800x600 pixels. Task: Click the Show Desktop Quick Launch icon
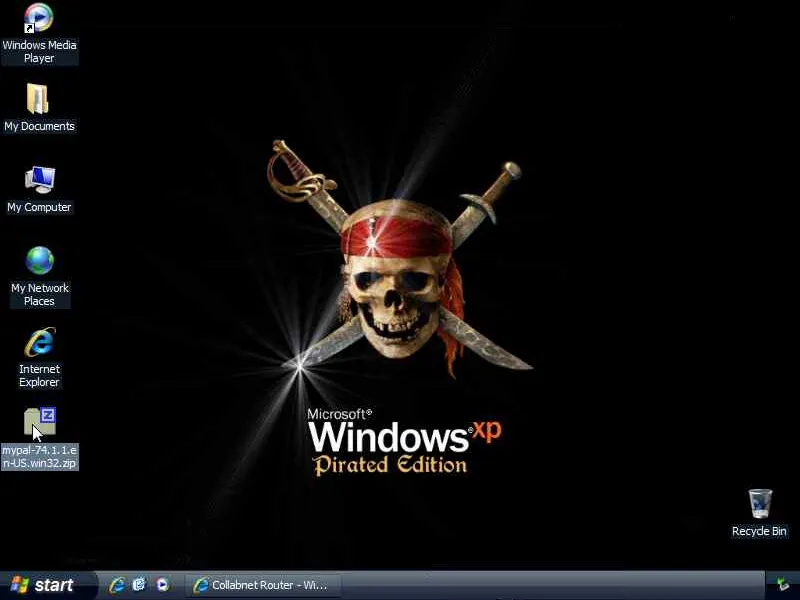point(139,585)
